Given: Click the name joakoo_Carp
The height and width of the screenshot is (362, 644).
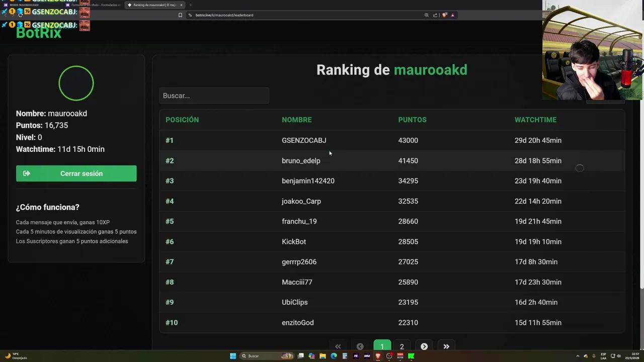Looking at the screenshot, I should (301, 201).
